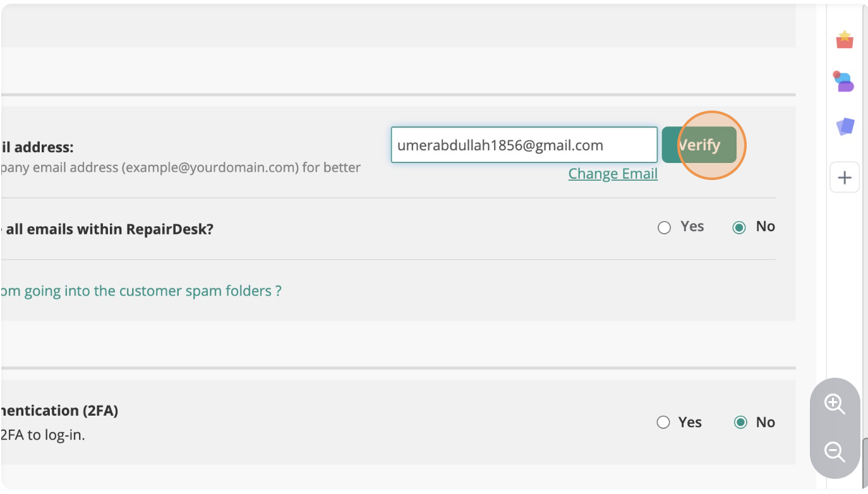This screenshot has width=868, height=494.
Task: Enable two-factor authentication with Yes
Action: coord(663,423)
